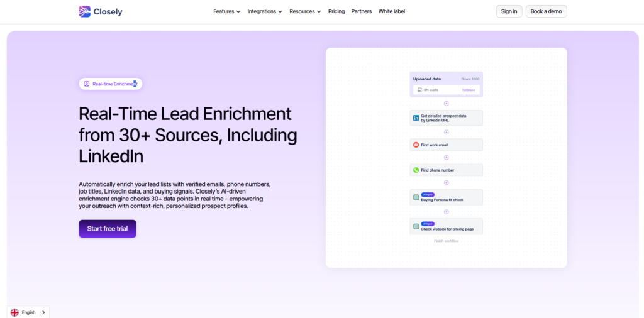
Task: Click the Buying Persona fit check icon
Action: tap(416, 197)
